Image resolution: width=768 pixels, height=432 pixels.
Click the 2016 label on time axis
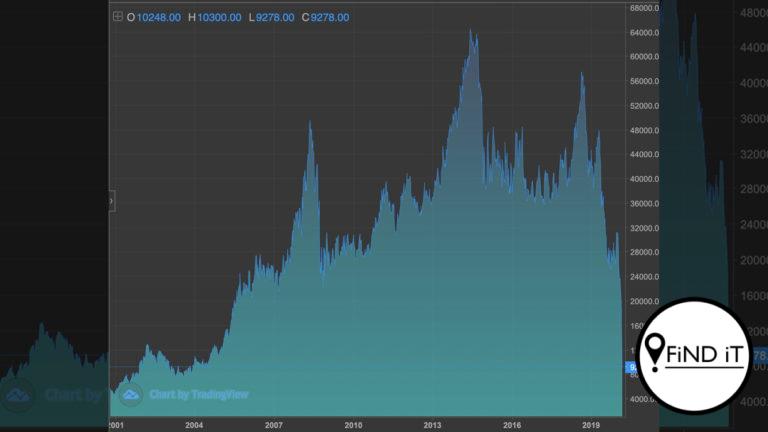pos(512,425)
